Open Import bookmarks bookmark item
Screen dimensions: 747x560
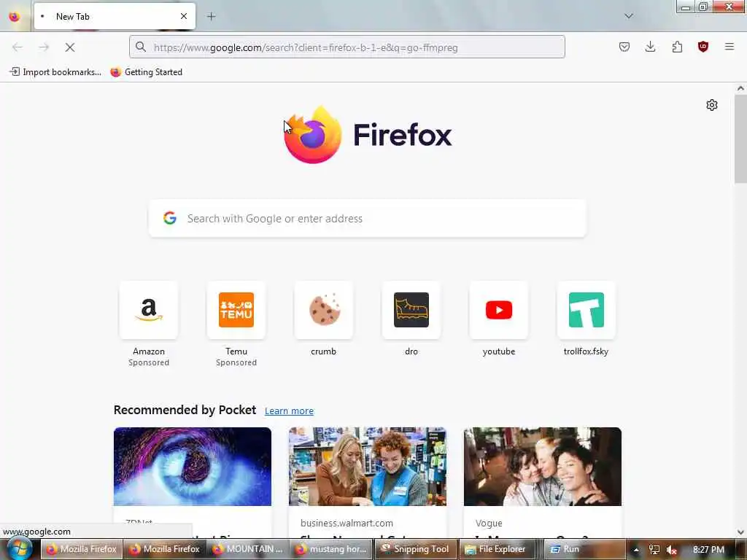coord(55,72)
